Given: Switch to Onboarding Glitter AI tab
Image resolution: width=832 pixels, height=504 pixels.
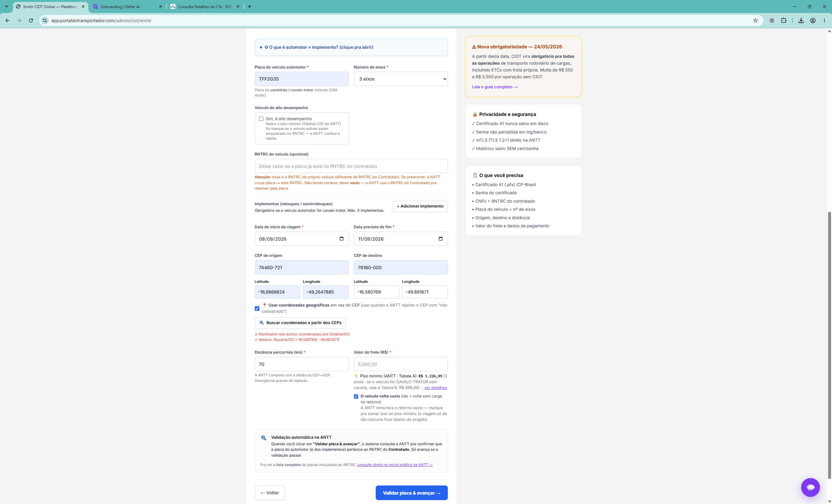Looking at the screenshot, I should [128, 6].
